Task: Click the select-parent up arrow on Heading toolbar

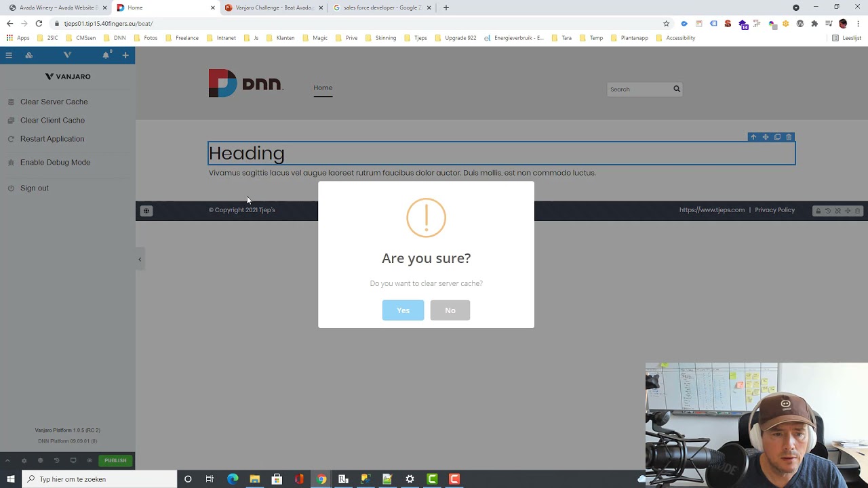Action: tap(753, 137)
